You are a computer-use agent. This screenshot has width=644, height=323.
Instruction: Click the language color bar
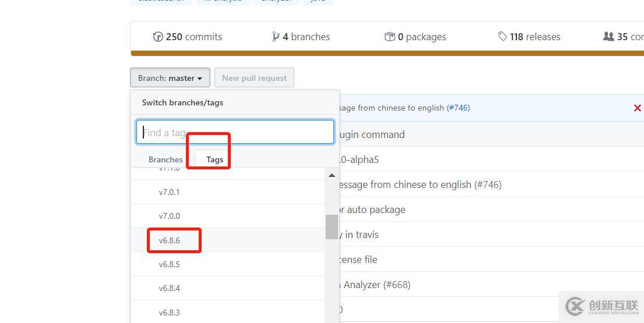coord(388,54)
